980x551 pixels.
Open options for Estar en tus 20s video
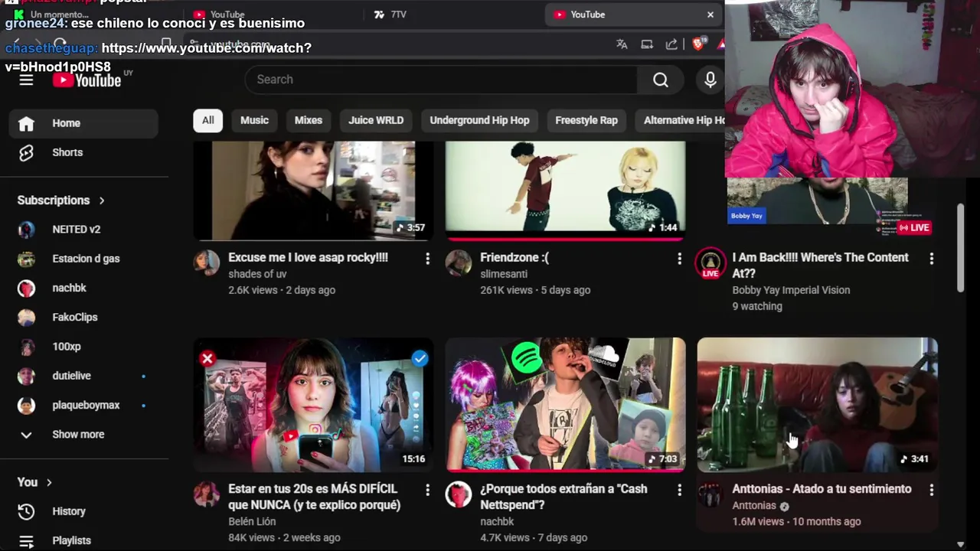[x=427, y=491]
